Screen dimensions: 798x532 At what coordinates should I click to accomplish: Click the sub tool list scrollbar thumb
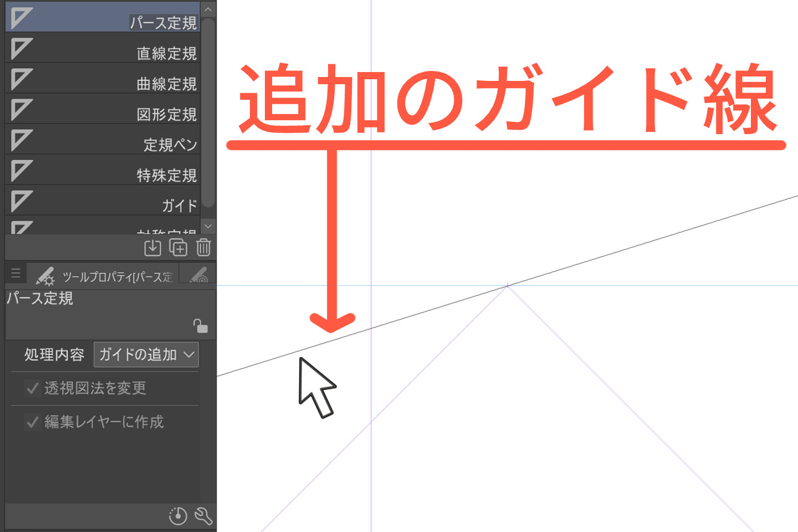[208, 112]
